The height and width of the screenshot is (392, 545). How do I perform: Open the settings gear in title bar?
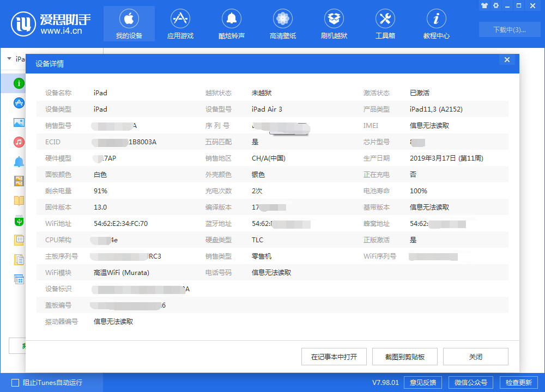click(x=496, y=5)
